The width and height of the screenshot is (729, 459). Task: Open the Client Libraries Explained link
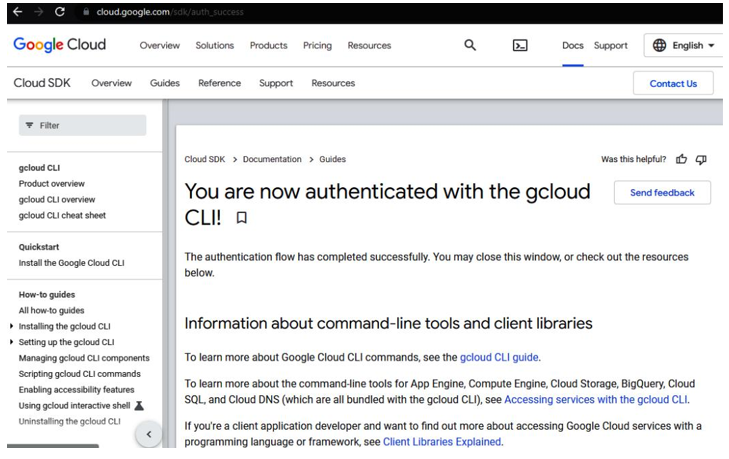(442, 442)
